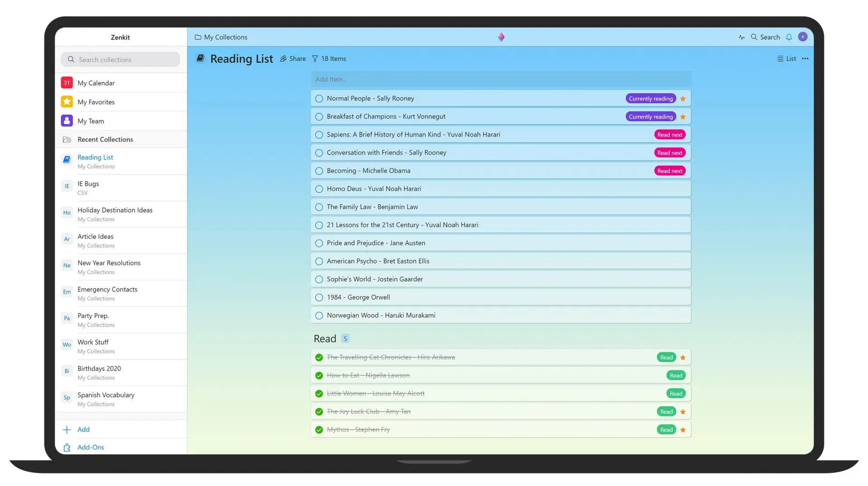Click star on Normal People row
Screen dimensions: 868x486
tap(683, 99)
